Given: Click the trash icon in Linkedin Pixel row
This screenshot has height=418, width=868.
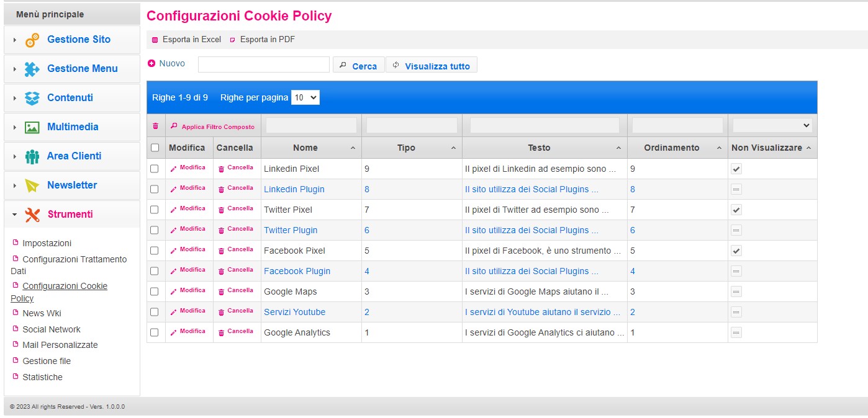Looking at the screenshot, I should point(221,168).
